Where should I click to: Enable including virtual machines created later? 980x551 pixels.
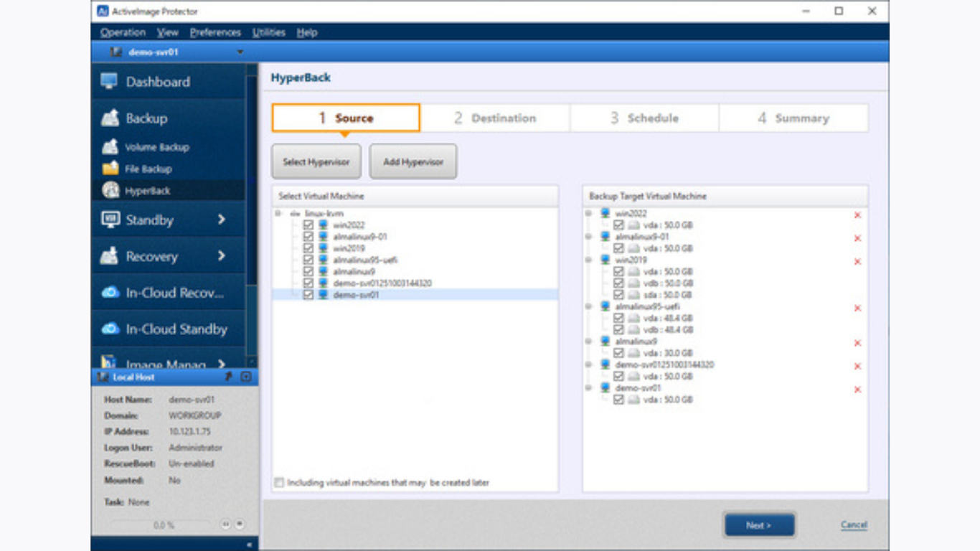pyautogui.click(x=279, y=483)
